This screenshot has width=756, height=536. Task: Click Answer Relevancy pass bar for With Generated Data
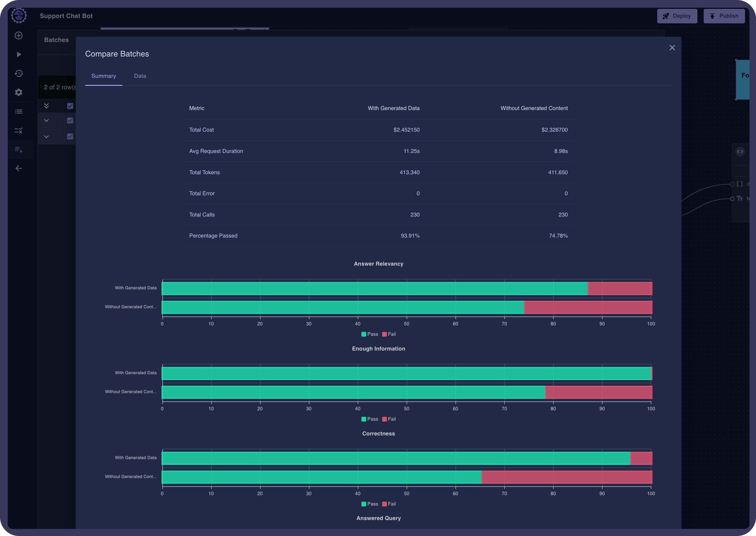[375, 288]
